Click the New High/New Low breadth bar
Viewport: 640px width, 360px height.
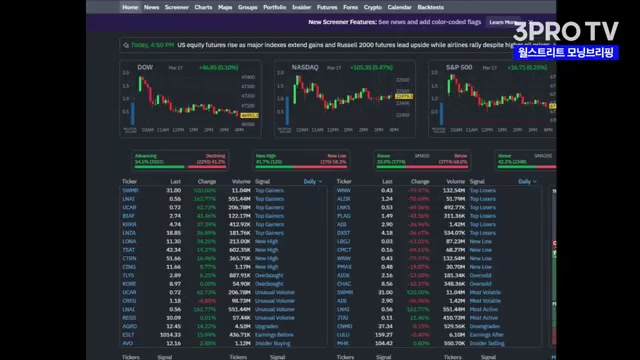point(301,160)
